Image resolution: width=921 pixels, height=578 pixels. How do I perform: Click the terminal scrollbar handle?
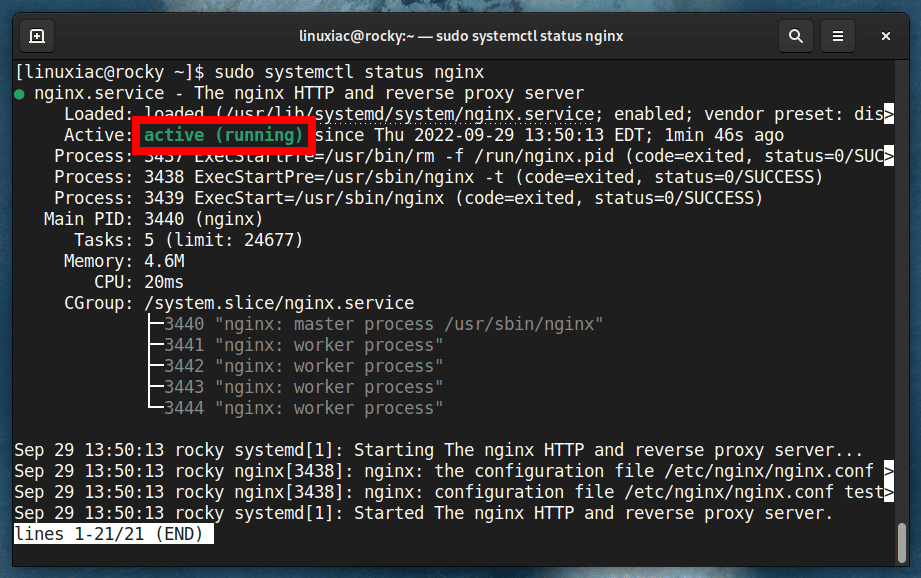point(903,543)
